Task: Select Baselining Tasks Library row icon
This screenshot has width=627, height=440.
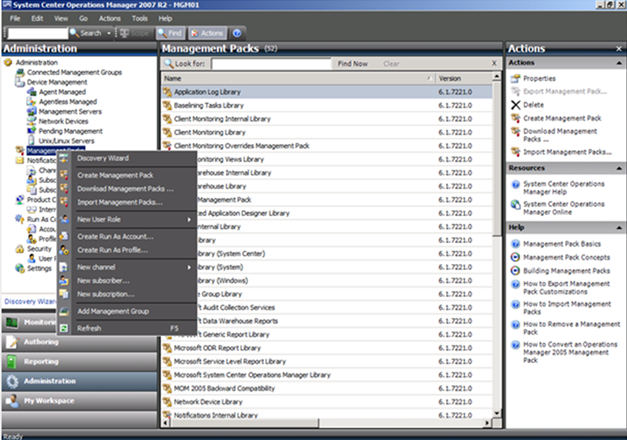Action: 167,106
